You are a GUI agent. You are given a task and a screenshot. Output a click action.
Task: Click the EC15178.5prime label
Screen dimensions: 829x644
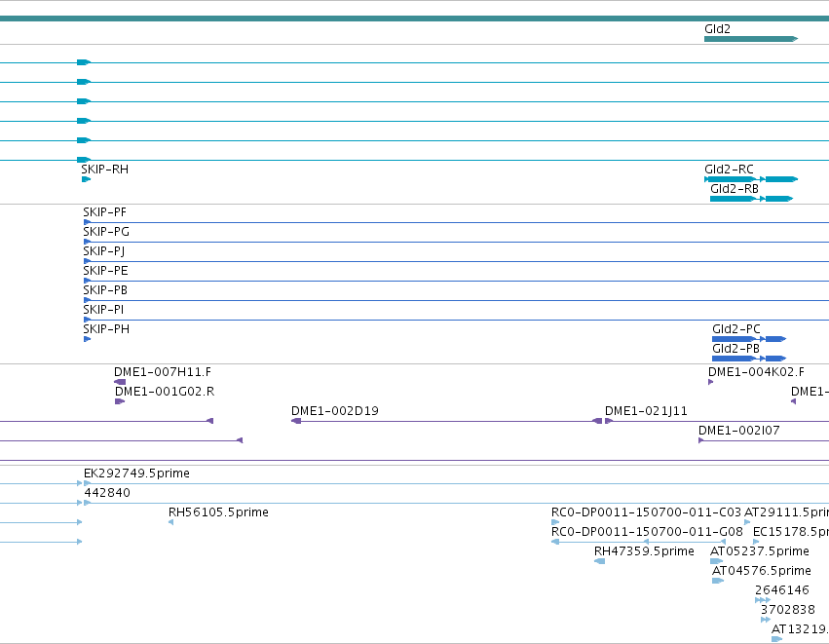tap(790, 532)
